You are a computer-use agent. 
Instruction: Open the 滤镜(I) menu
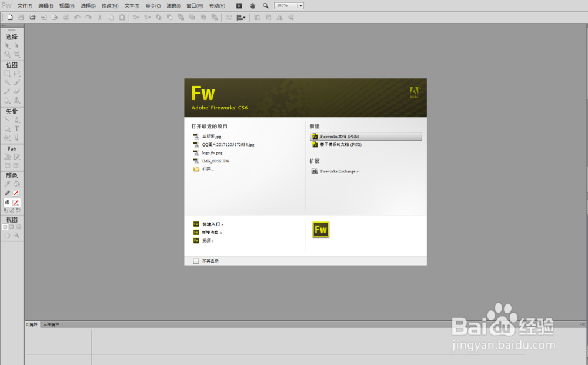[173, 6]
